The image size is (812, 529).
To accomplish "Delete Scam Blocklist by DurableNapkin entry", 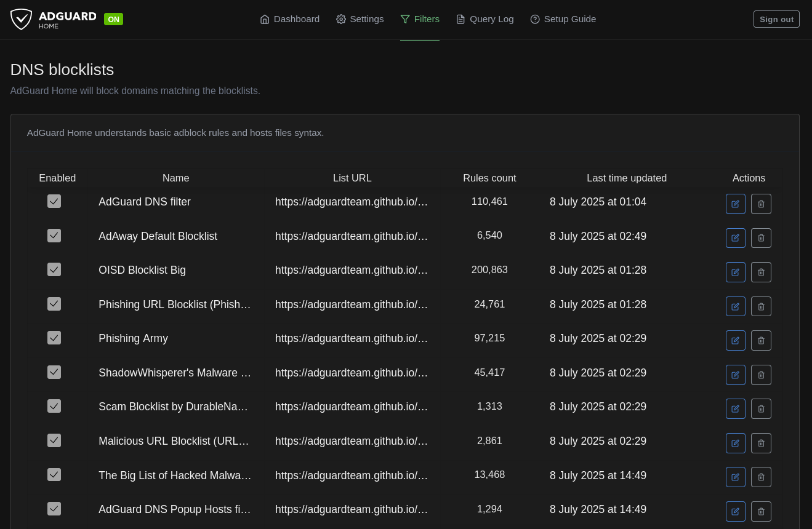I will tap(761, 409).
